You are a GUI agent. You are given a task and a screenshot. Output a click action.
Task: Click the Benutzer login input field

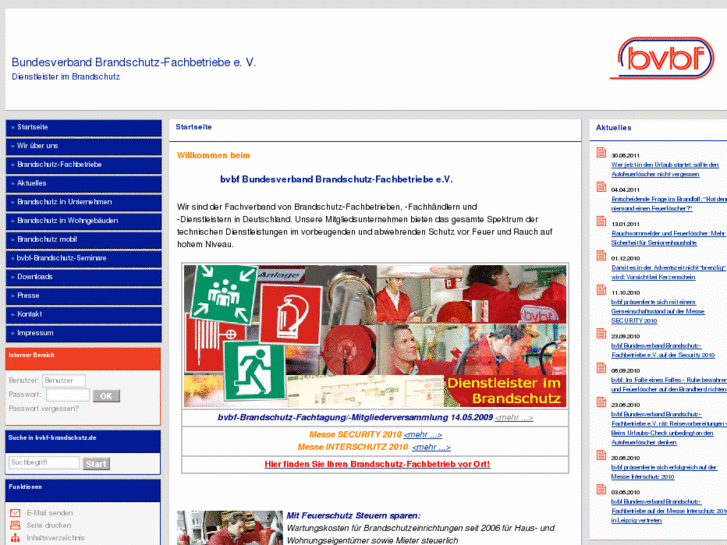click(x=64, y=381)
